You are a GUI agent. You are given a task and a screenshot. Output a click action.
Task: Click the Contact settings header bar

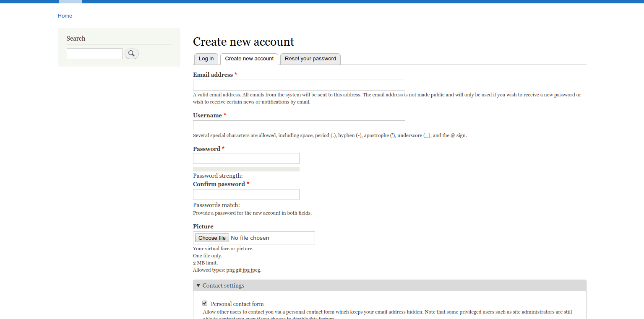(x=389, y=285)
